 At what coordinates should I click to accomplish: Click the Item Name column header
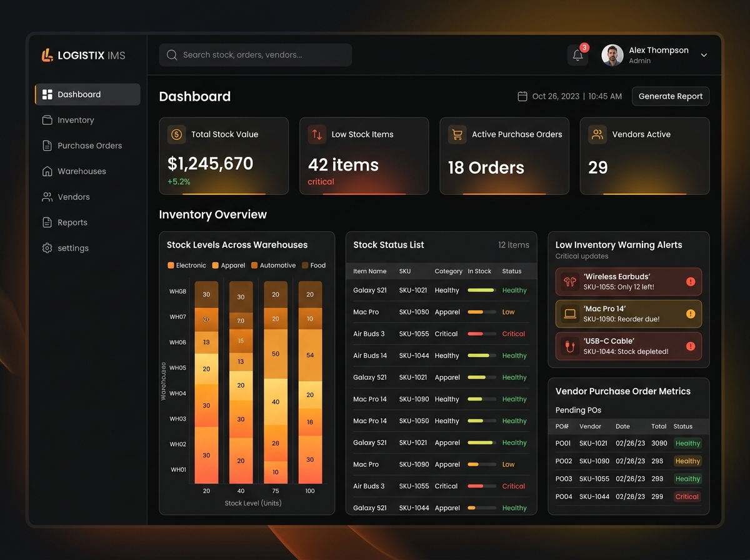click(x=370, y=271)
